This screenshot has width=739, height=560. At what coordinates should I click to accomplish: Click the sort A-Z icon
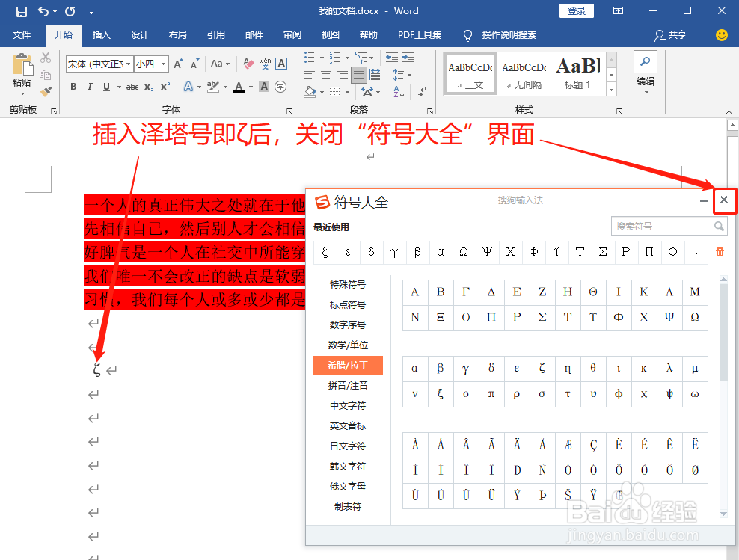pyautogui.click(x=399, y=92)
